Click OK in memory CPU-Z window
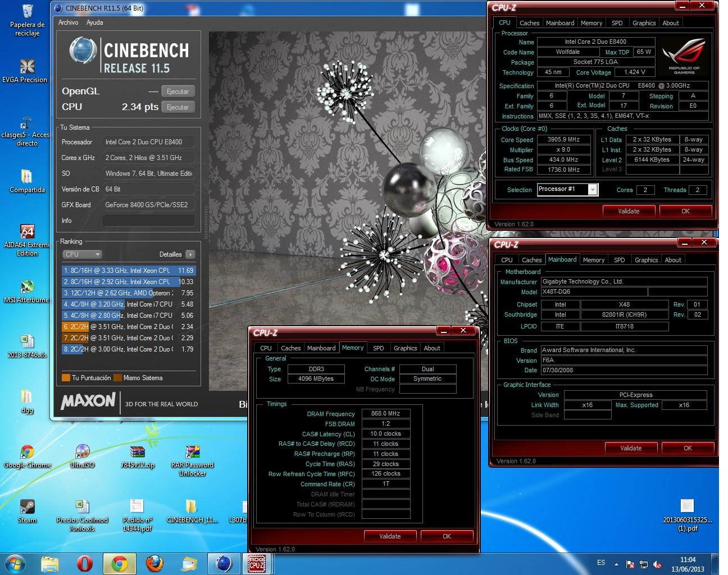This screenshot has height=575, width=728. [x=447, y=536]
